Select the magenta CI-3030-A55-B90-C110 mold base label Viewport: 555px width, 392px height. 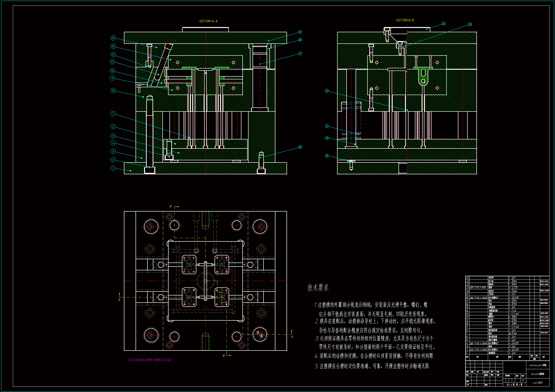149,360
